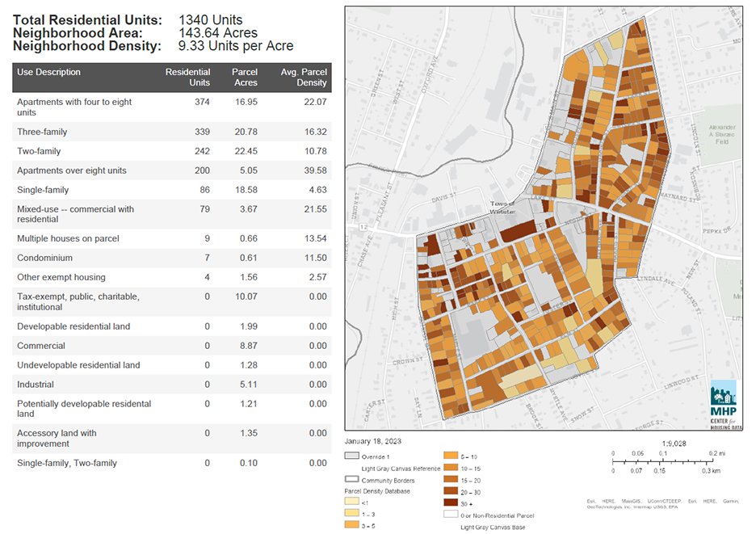The image size is (756, 534).
Task: Pick the <1 density legend swatch
Action: coord(351,502)
